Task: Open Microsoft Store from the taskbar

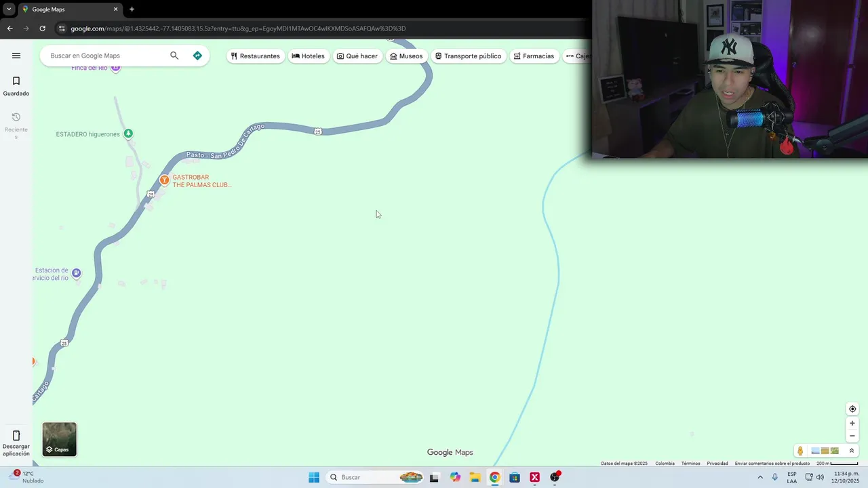Action: [515, 477]
